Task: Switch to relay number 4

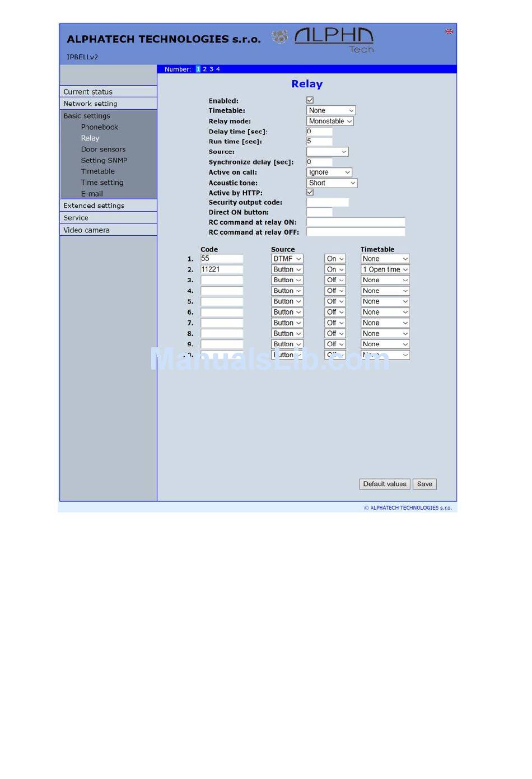Action: (x=218, y=69)
